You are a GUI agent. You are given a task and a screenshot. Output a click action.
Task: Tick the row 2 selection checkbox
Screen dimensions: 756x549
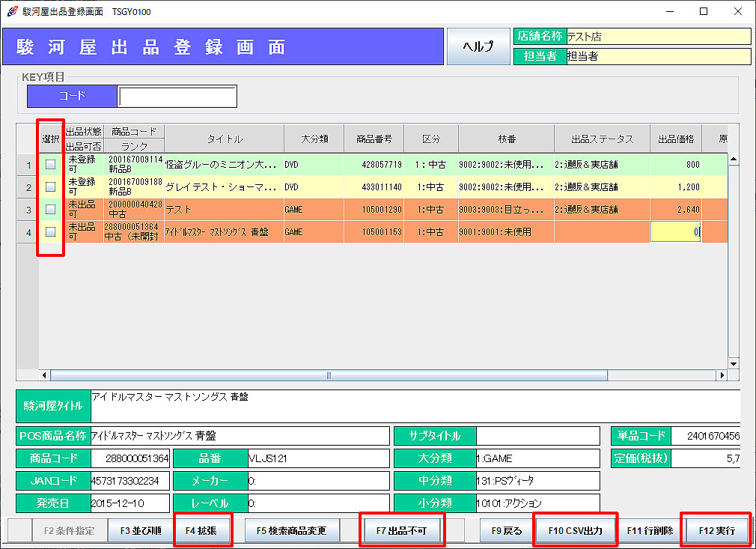tap(51, 187)
